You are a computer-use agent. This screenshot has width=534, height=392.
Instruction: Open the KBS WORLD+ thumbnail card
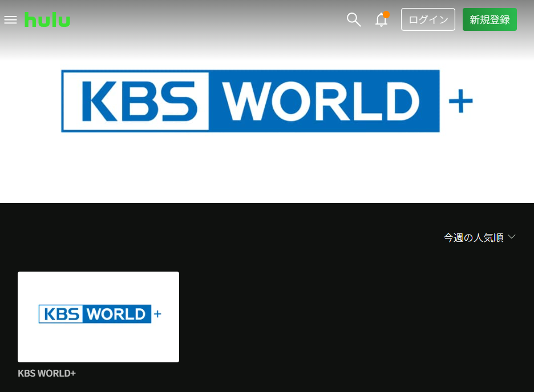99,317
